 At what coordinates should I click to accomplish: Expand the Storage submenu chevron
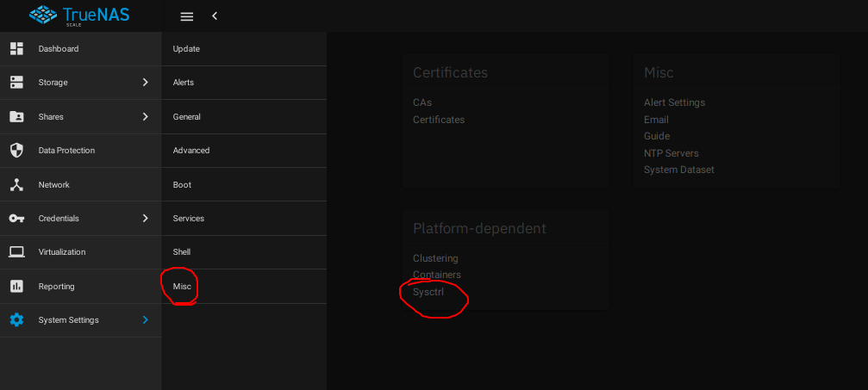[x=145, y=83]
